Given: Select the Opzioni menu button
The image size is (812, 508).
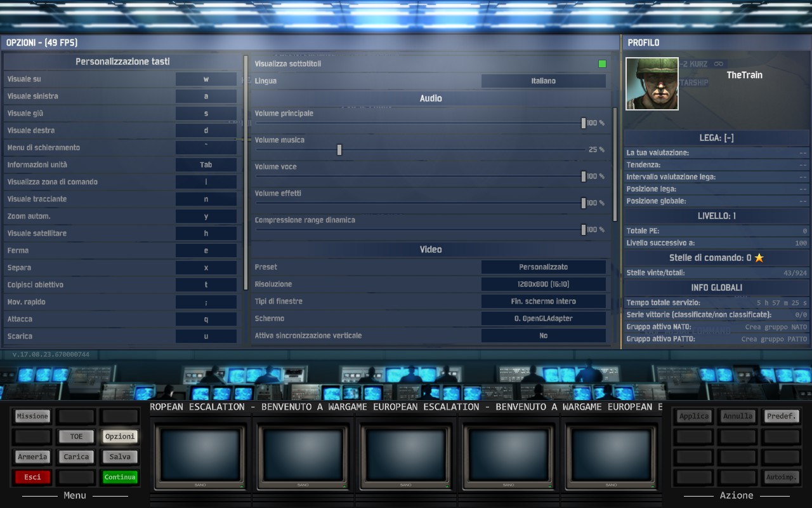Looking at the screenshot, I should point(120,437).
